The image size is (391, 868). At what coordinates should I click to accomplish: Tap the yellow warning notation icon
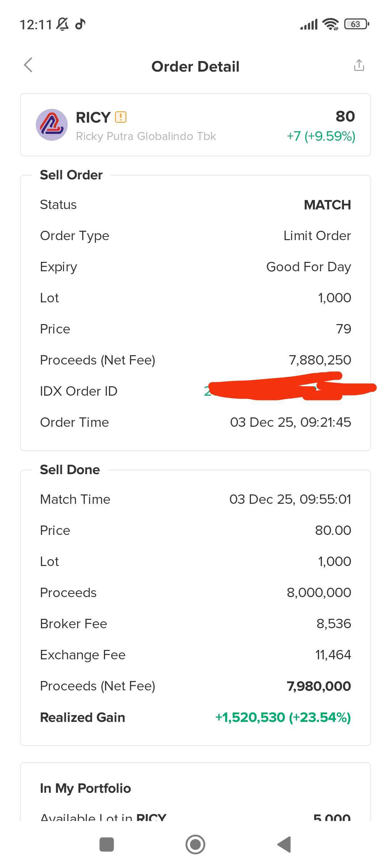(121, 117)
